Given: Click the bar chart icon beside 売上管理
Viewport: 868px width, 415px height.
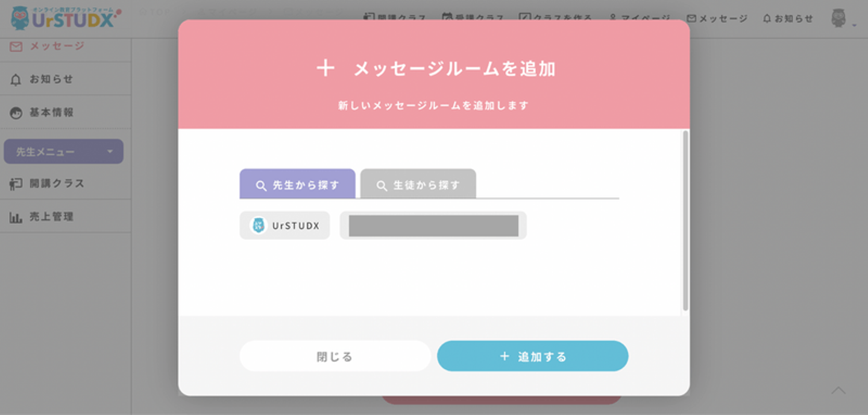Looking at the screenshot, I should (x=16, y=217).
